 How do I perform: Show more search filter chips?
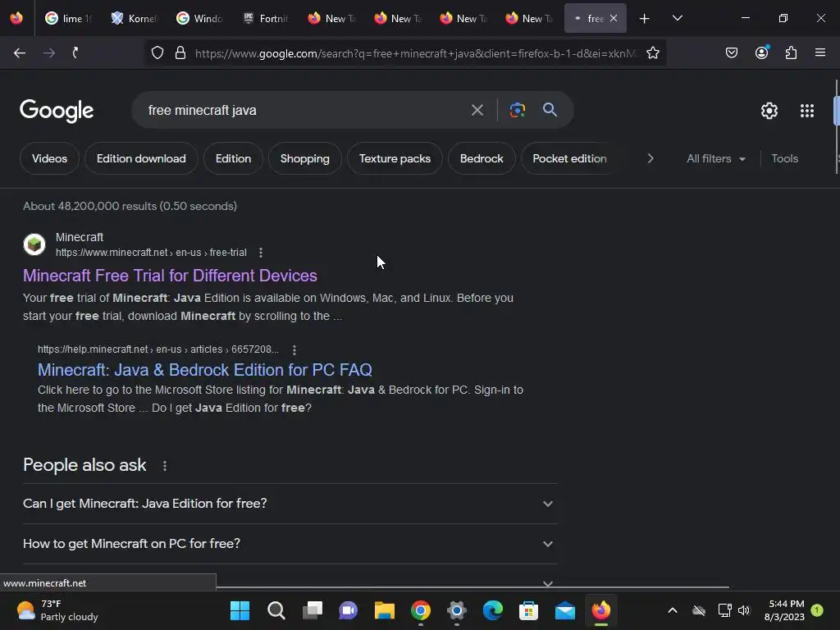(x=651, y=158)
